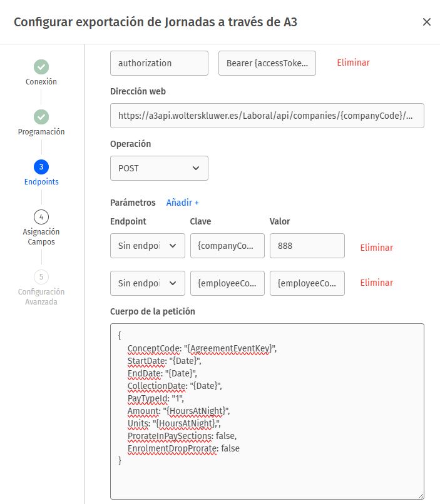Click the Operación field label

(131, 144)
